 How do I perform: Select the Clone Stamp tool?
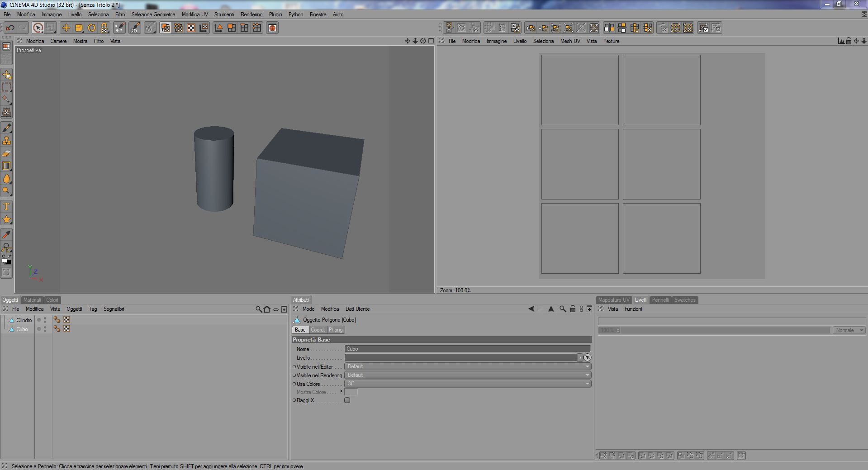(x=7, y=141)
